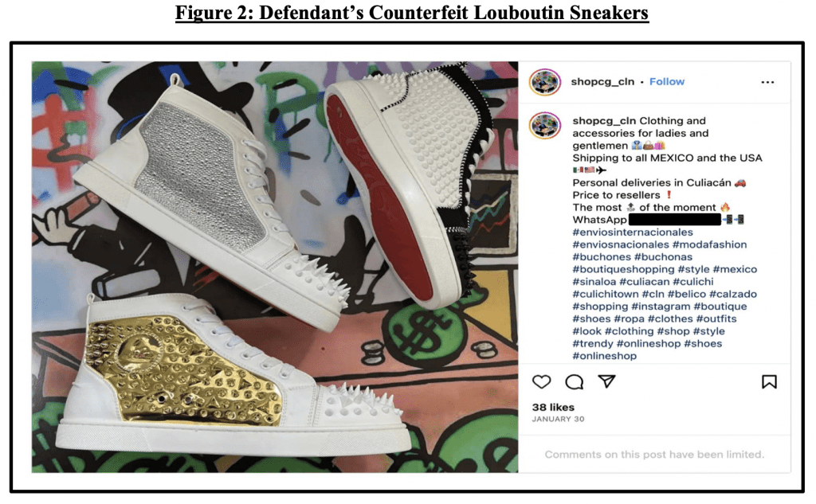Open the three-dot more options menu
The image size is (816, 504).
click(767, 82)
